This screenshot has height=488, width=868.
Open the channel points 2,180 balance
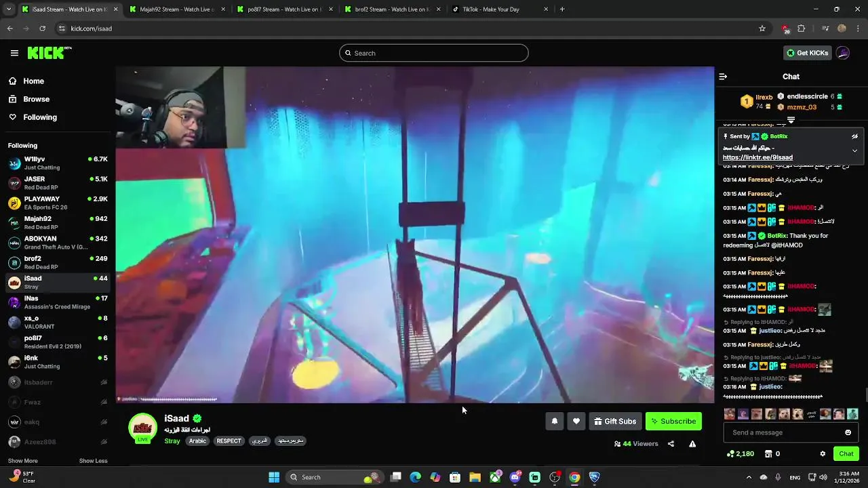pos(740,453)
